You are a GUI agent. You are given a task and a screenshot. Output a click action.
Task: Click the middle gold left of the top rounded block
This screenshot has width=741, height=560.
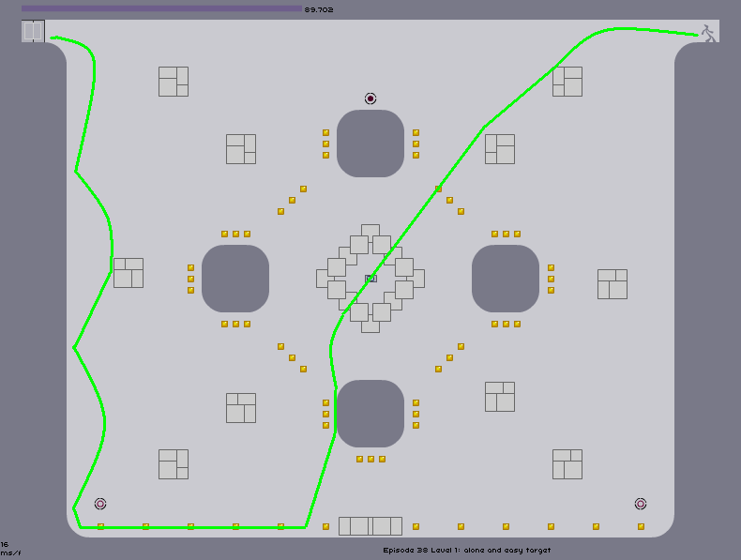point(326,144)
